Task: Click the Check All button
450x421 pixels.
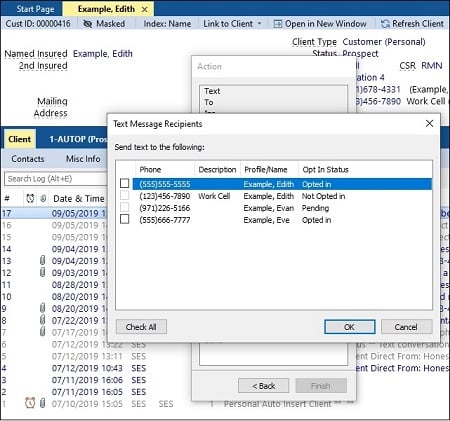Action: pos(141,327)
